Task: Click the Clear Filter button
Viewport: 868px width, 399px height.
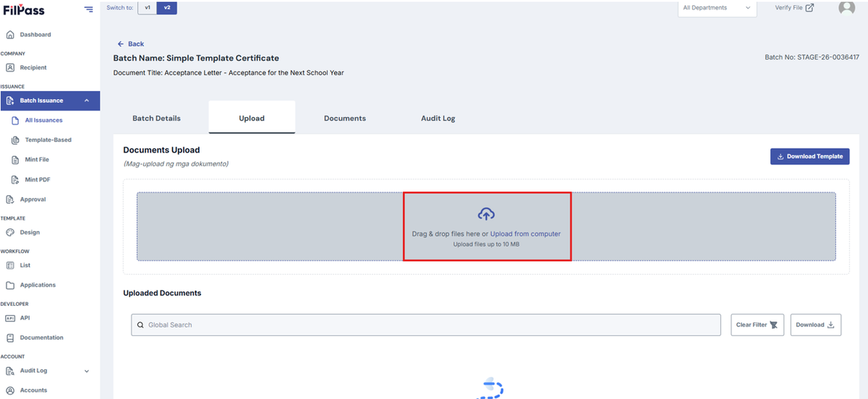Action: coord(757,325)
